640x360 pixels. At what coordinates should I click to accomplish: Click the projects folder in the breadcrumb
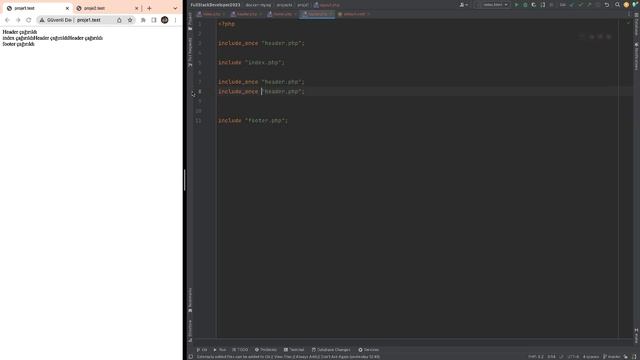[284, 5]
